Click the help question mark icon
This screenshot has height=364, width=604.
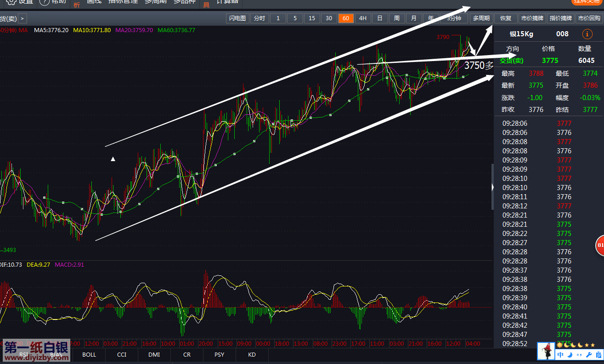44,2
